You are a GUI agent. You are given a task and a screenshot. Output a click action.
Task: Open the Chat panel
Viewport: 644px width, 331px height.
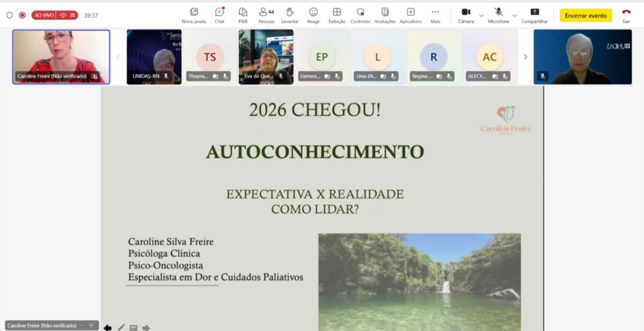click(x=219, y=15)
